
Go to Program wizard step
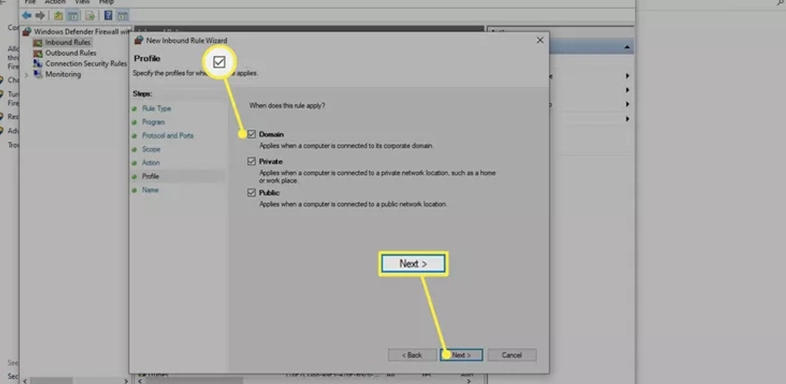tap(153, 122)
